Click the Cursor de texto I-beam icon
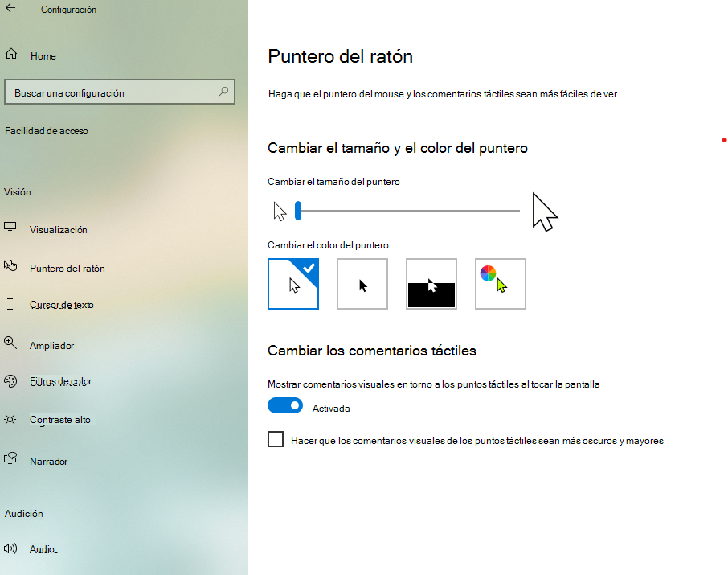 10,304
